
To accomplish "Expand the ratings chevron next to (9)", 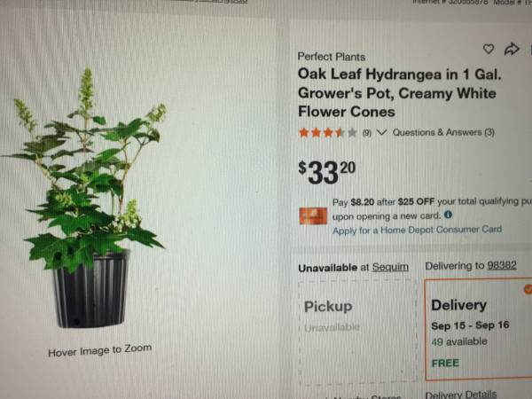I will tap(381, 132).
